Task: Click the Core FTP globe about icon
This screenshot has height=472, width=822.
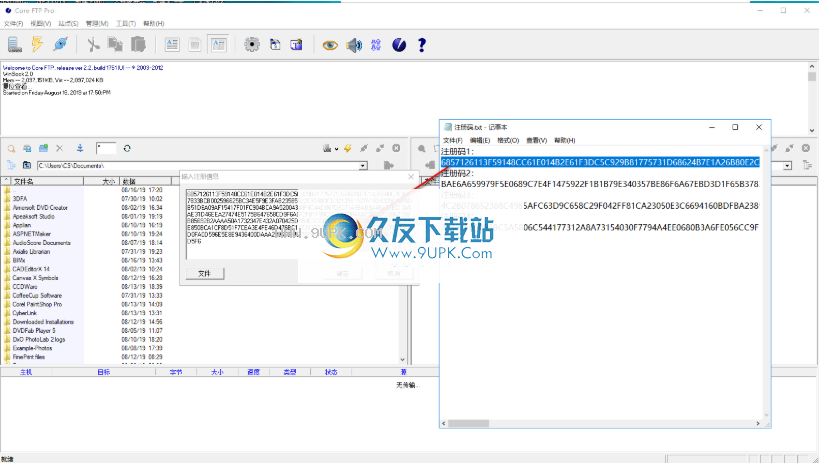Action: click(x=399, y=45)
